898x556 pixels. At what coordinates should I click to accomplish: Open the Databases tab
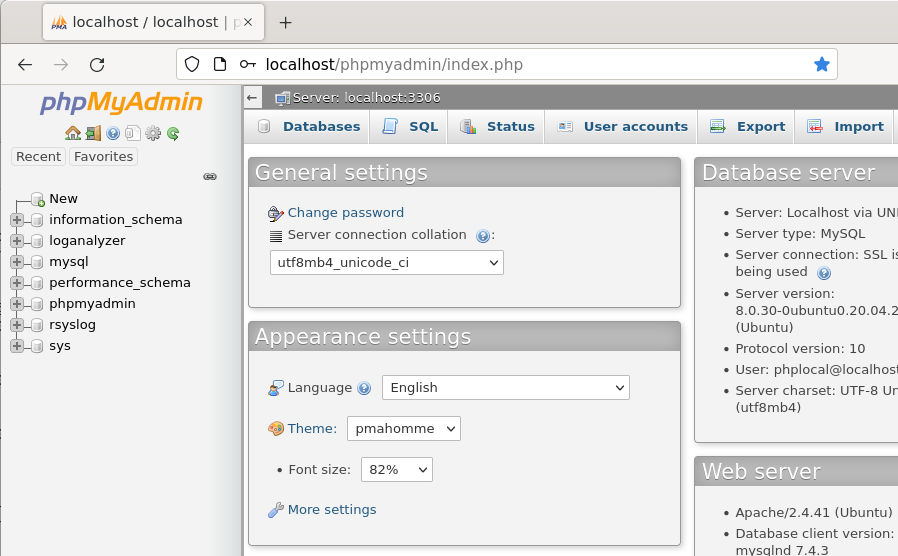[308, 127]
